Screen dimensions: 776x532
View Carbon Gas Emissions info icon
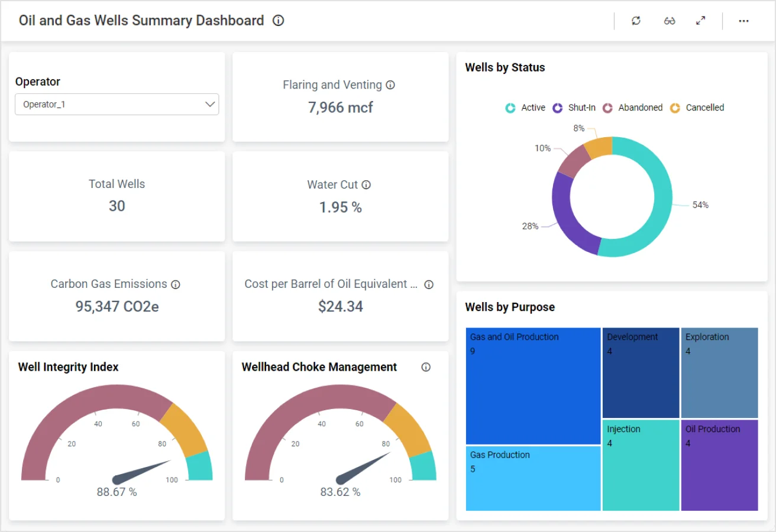[176, 284]
